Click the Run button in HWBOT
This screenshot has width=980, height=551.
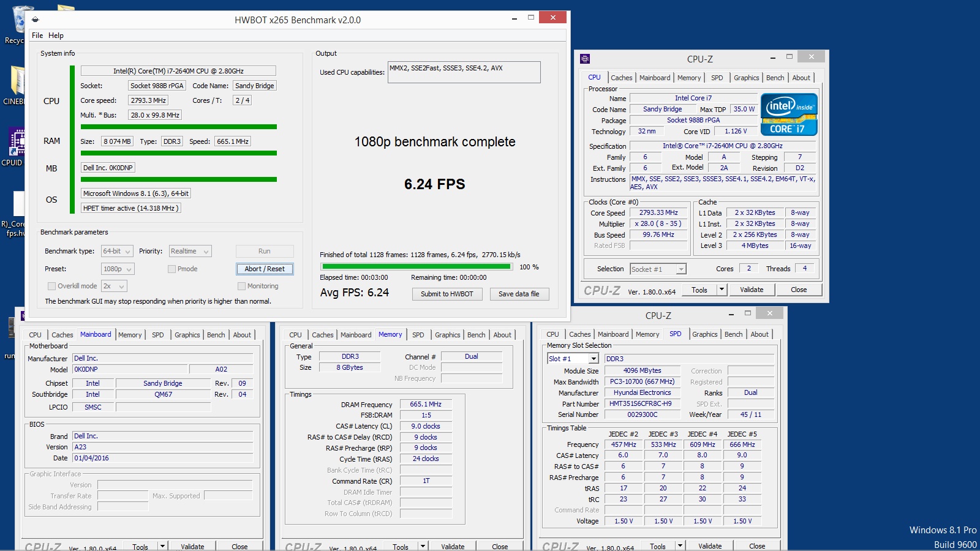coord(265,251)
